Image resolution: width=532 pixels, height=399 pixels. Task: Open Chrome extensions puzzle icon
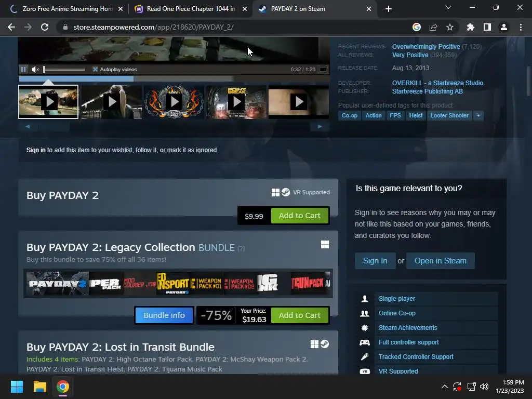(471, 27)
